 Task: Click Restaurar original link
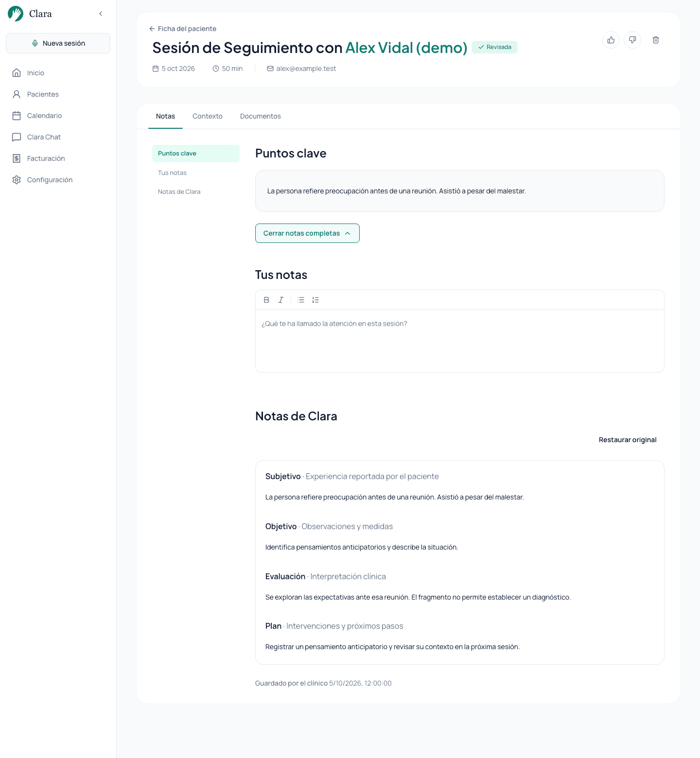click(628, 440)
